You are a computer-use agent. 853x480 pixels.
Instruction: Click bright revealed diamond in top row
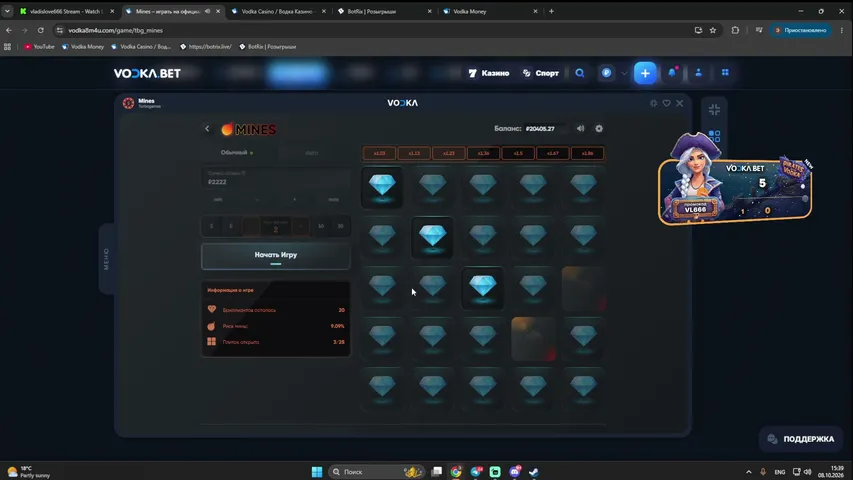pos(382,187)
